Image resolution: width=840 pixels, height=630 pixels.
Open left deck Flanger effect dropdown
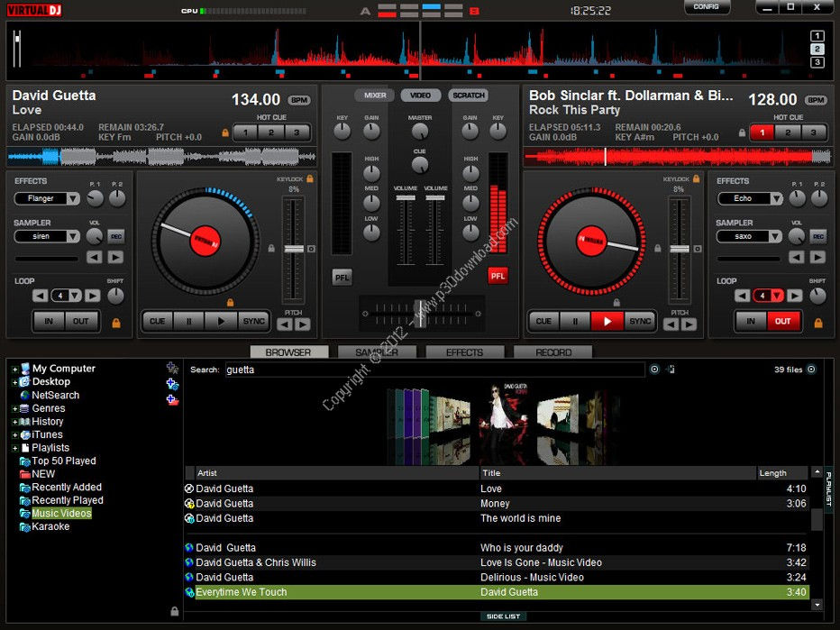73,199
